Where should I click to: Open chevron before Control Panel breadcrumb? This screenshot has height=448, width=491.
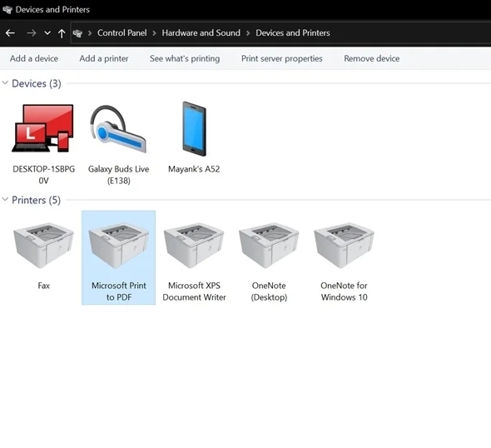(x=90, y=33)
